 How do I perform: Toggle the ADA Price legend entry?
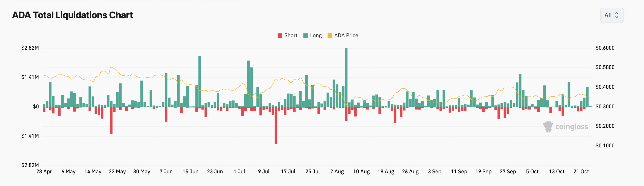(343, 36)
